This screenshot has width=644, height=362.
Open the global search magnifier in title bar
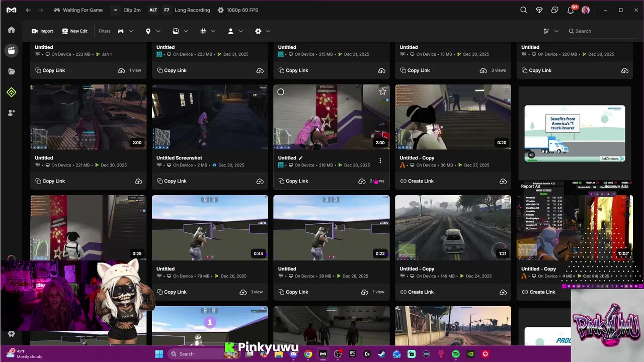click(x=524, y=10)
